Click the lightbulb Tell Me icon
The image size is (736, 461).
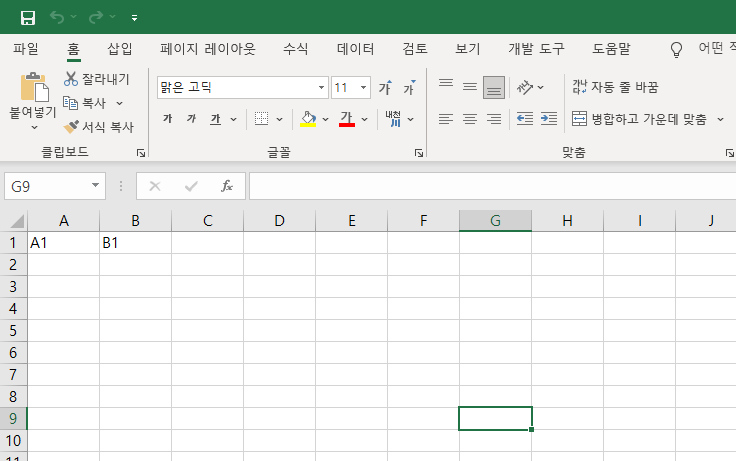(676, 49)
